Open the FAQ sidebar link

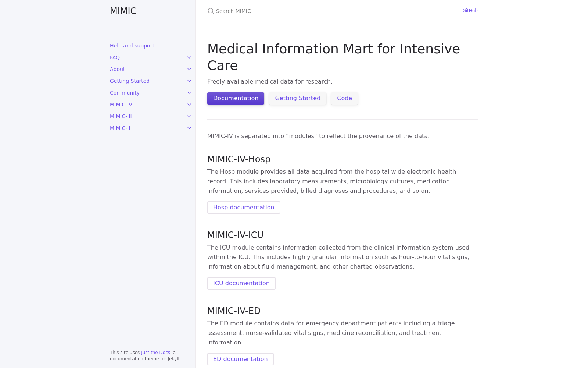(115, 57)
